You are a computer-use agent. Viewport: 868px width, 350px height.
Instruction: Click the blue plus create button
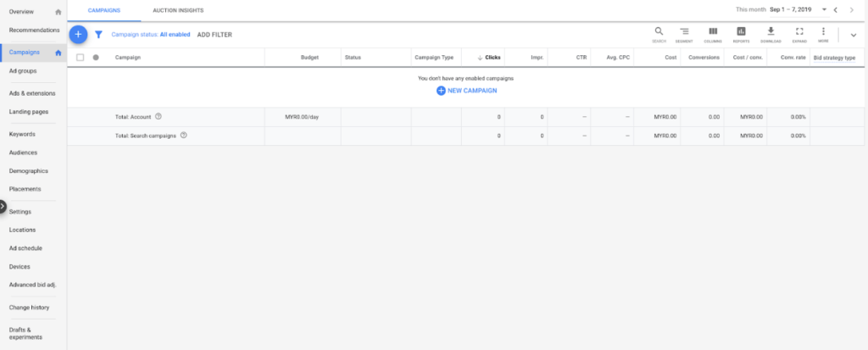pos(78,35)
